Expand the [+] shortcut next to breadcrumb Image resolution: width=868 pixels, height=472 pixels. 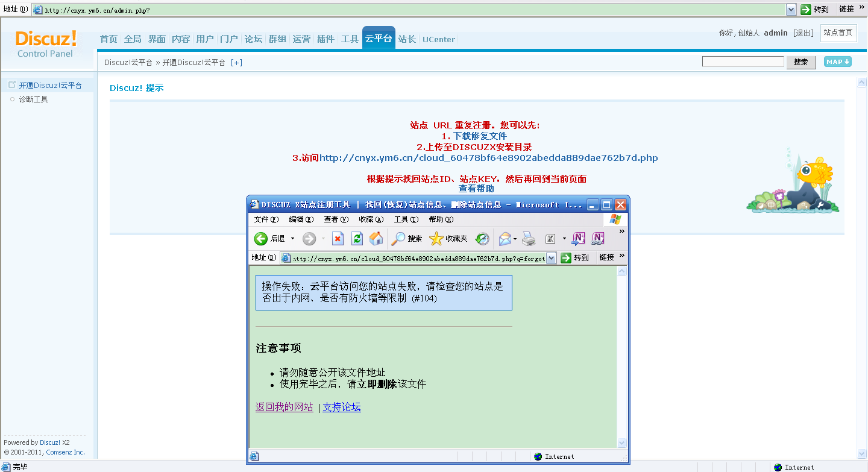pos(236,62)
